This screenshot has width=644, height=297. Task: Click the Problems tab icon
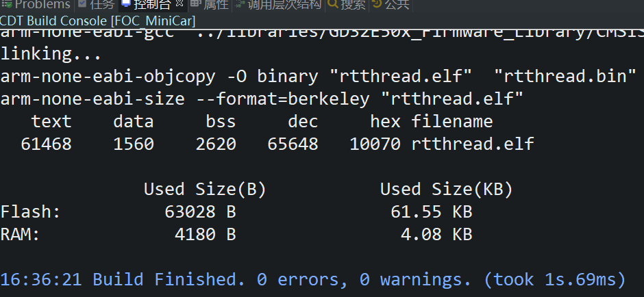tap(6, 3)
